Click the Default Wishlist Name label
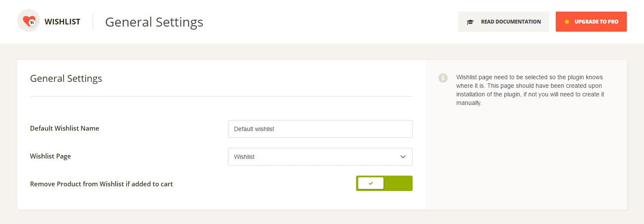Viewport: 644px width, 224px height. [65, 128]
